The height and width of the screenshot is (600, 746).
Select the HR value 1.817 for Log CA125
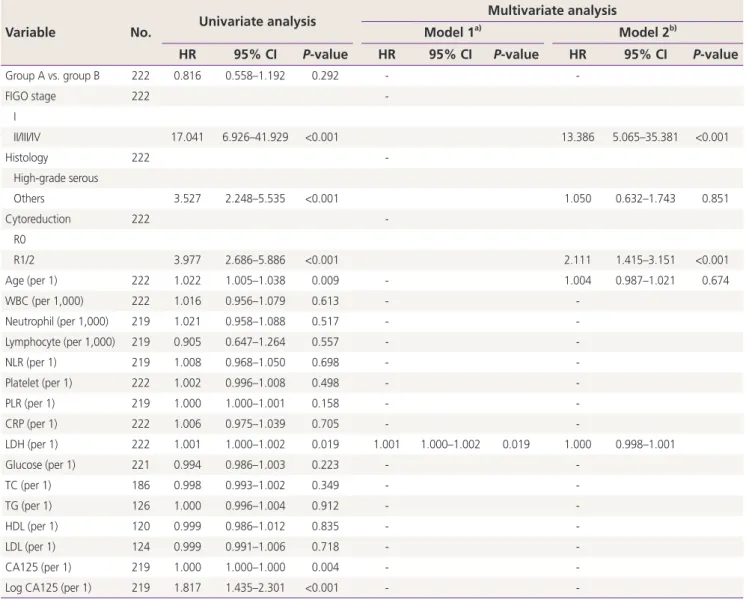click(187, 587)
